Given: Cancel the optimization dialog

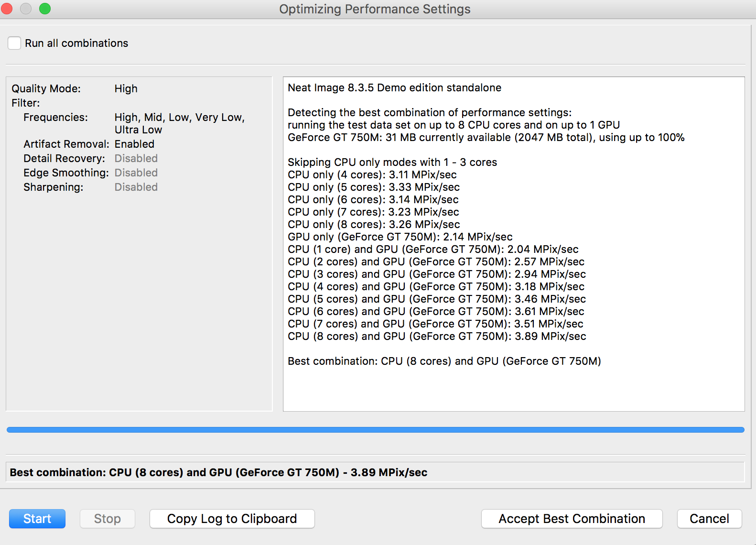Looking at the screenshot, I should [710, 519].
